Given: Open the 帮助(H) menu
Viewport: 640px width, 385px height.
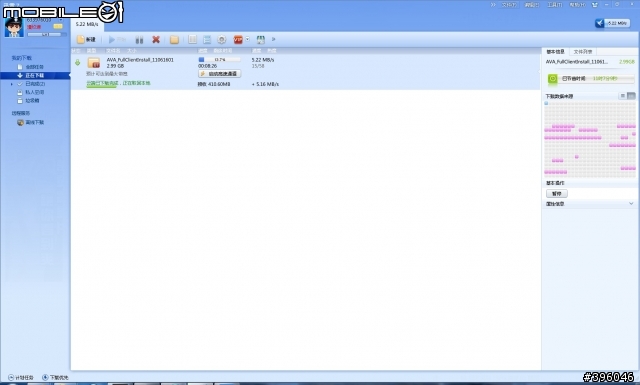Looking at the screenshot, I should click(x=577, y=5).
